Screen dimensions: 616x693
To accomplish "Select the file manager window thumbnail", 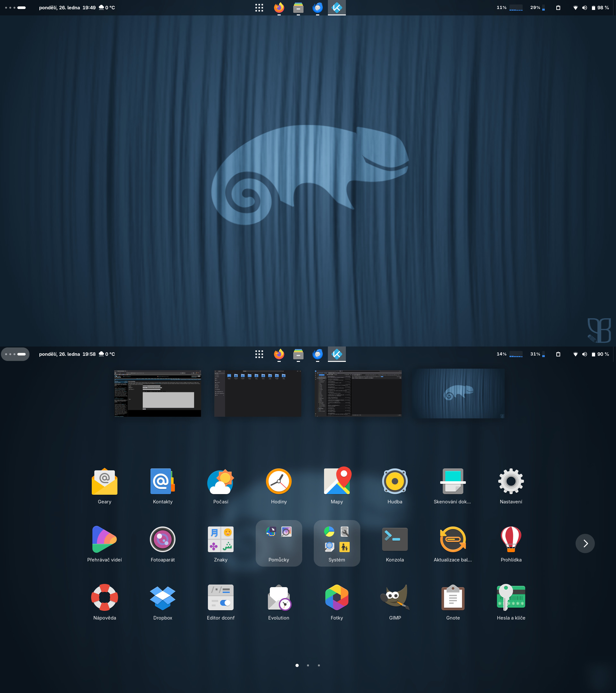I will click(258, 393).
